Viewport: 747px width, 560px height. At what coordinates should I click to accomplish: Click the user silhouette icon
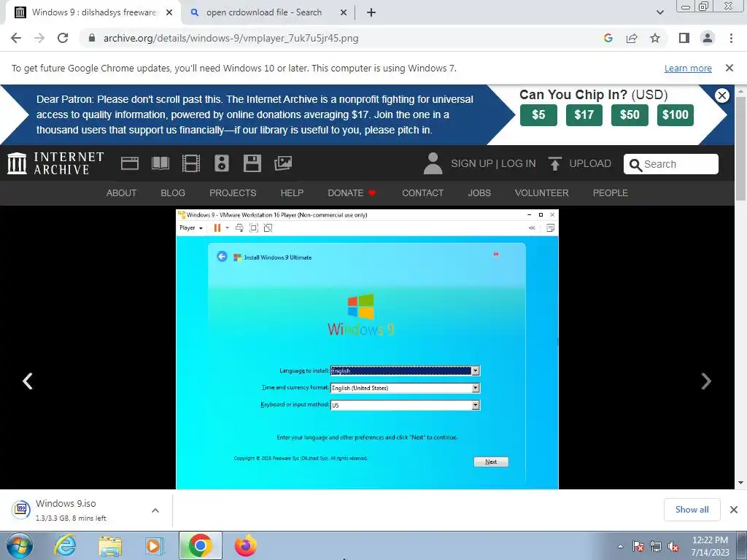(433, 163)
